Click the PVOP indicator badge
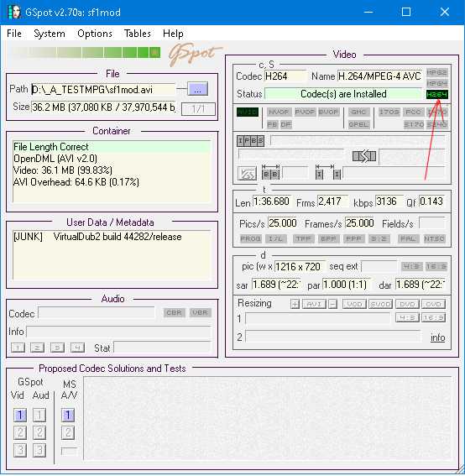This screenshot has height=476, width=465. click(x=305, y=112)
